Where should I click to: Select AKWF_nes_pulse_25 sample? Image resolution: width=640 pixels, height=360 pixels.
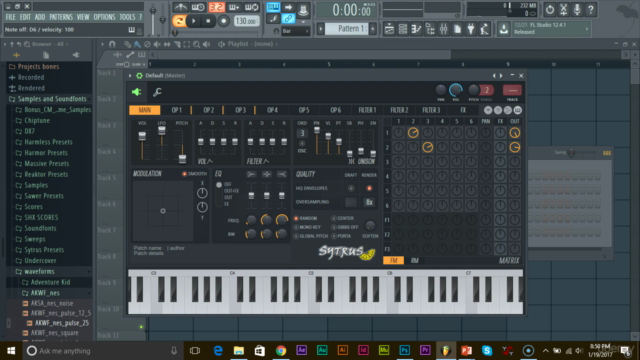[62, 323]
